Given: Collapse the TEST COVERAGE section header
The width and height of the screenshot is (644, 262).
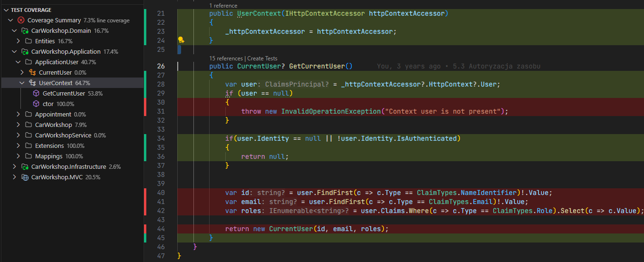Looking at the screenshot, I should click(x=6, y=10).
